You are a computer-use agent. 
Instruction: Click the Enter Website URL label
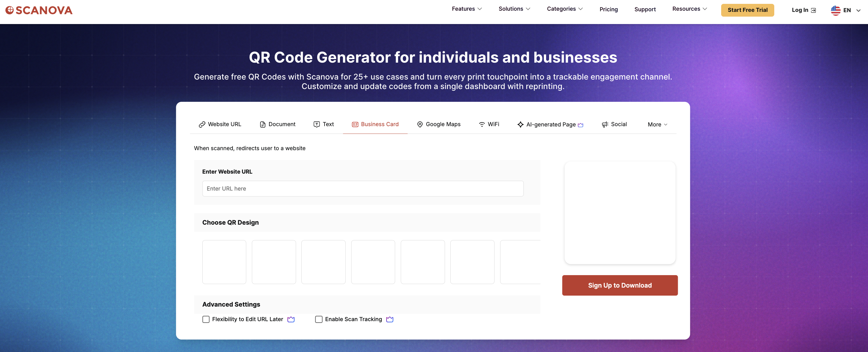(227, 172)
